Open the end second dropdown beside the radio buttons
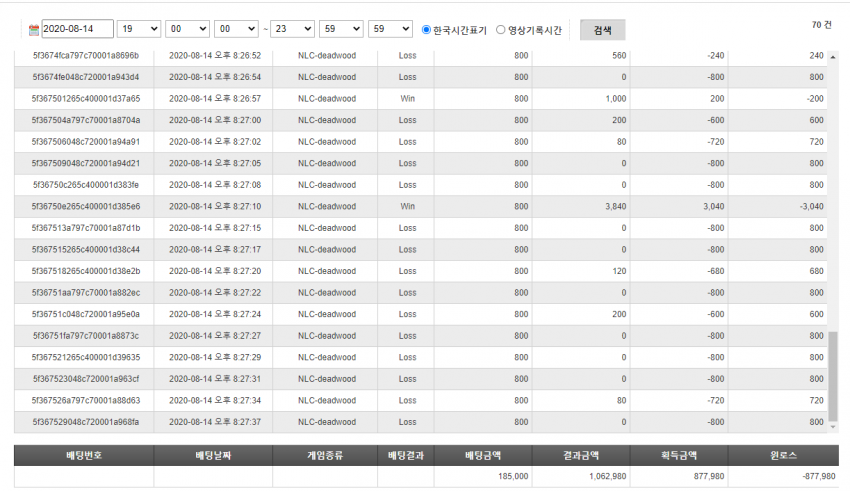850x491 pixels. coord(390,29)
